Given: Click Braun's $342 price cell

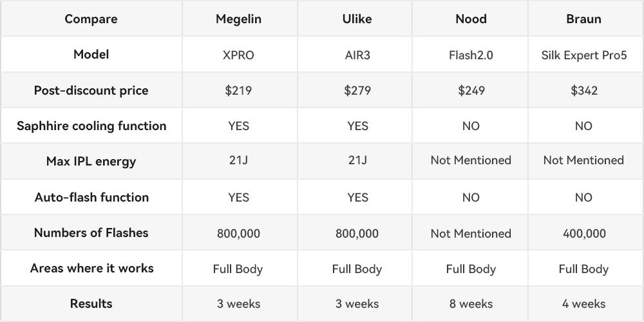Looking at the screenshot, I should tap(583, 90).
